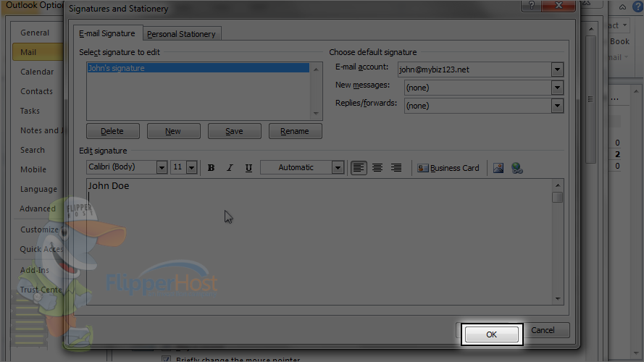Click signature list scroll up arrow
The width and height of the screenshot is (644, 362).
pos(316,70)
